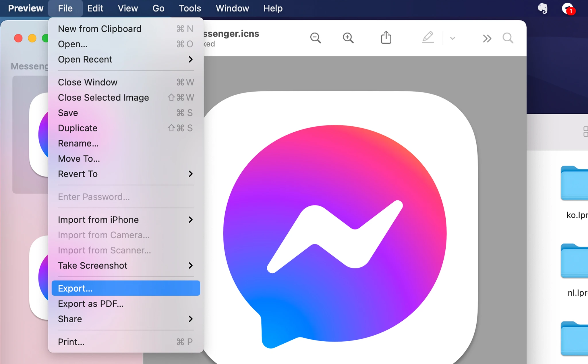This screenshot has width=588, height=364.
Task: Click the yellow minimize window button
Action: pos(32,38)
